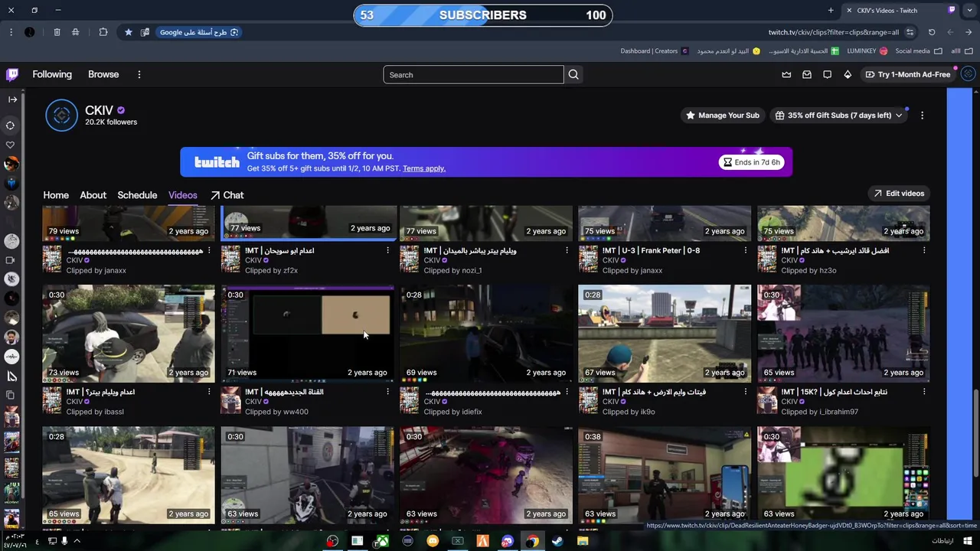The width and height of the screenshot is (980, 551).
Task: Open the Twitch home logo
Action: pos(12,74)
